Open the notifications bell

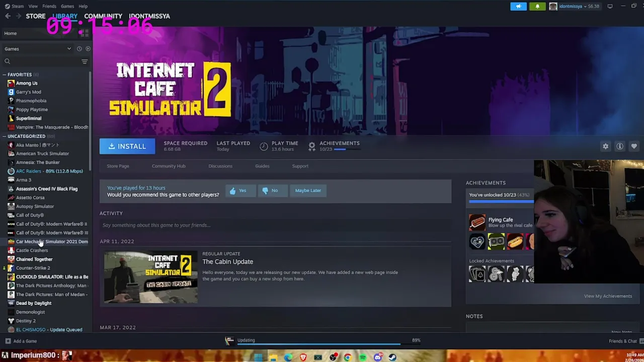(x=537, y=7)
